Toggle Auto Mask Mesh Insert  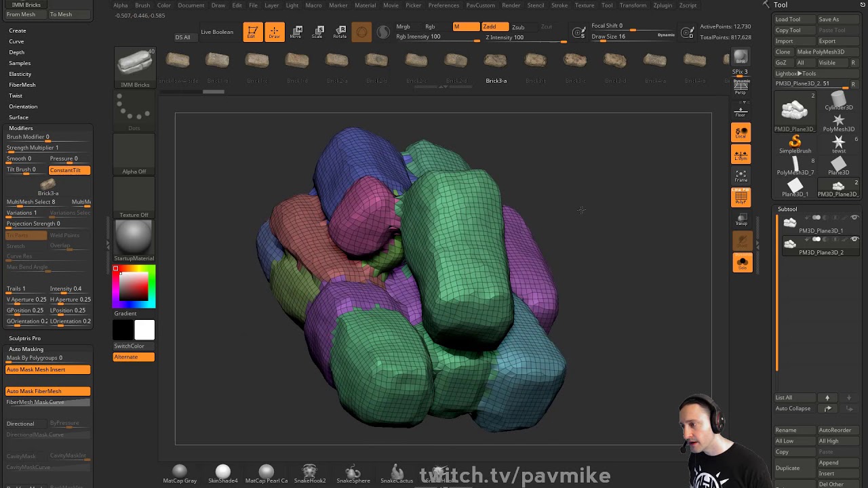pyautogui.click(x=48, y=369)
